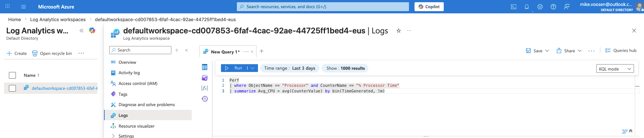Open the Help question mark menu
The width and height of the screenshot is (644, 138).
pyautogui.click(x=553, y=7)
